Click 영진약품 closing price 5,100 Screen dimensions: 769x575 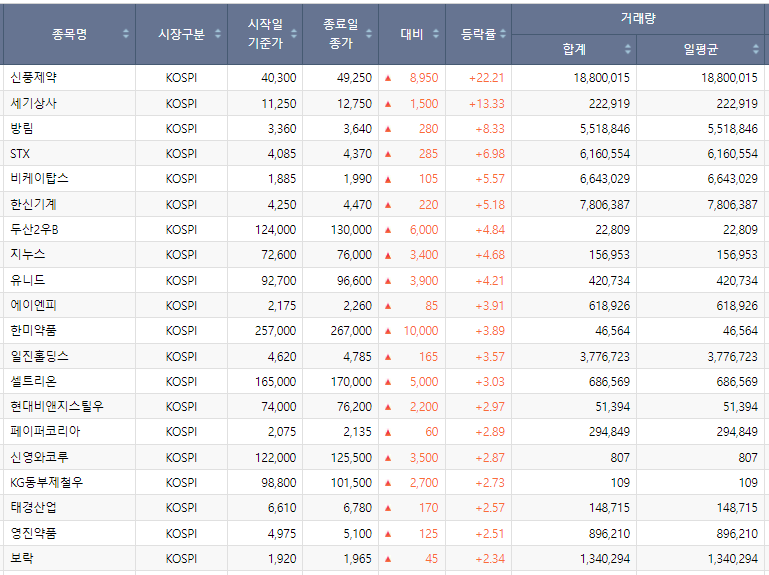point(358,534)
